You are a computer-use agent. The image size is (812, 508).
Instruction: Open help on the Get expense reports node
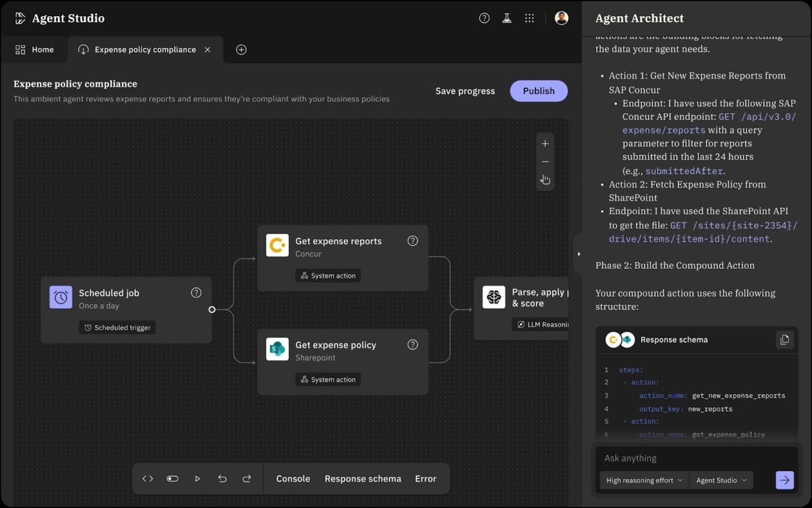pyautogui.click(x=412, y=240)
